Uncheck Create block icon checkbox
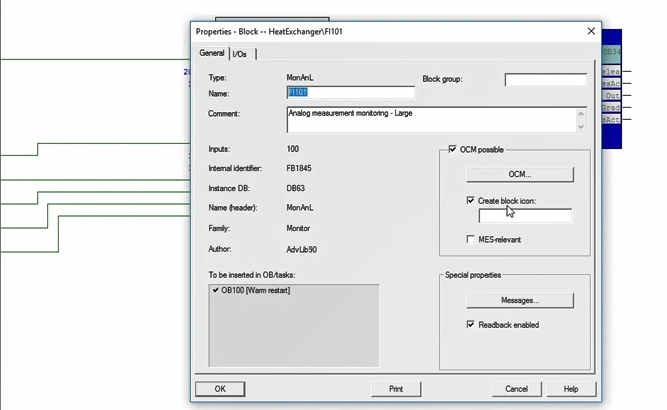Viewport: 667px width, 410px height. point(470,200)
